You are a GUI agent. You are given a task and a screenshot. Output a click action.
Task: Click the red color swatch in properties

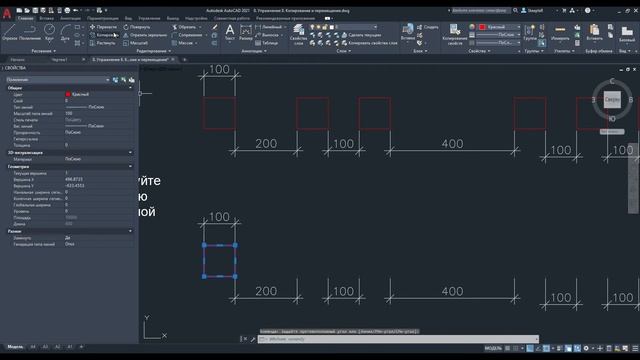coord(68,94)
